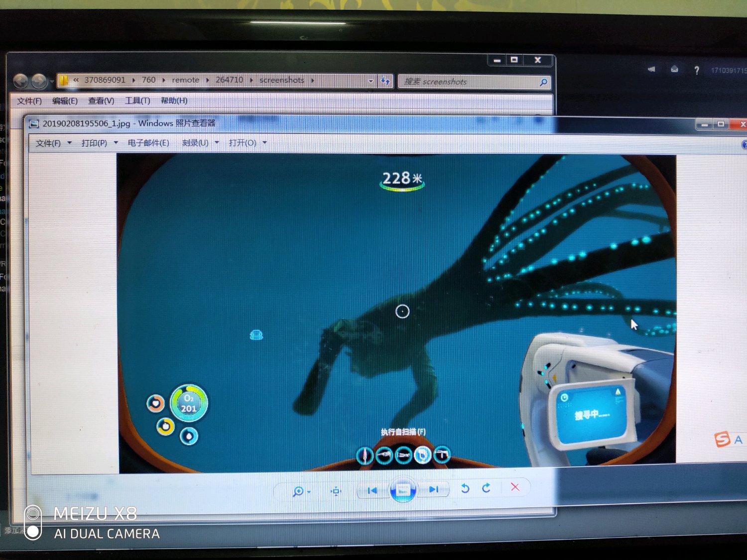
Task: Select the 760 breadcrumb in Explorer
Action: (x=148, y=80)
